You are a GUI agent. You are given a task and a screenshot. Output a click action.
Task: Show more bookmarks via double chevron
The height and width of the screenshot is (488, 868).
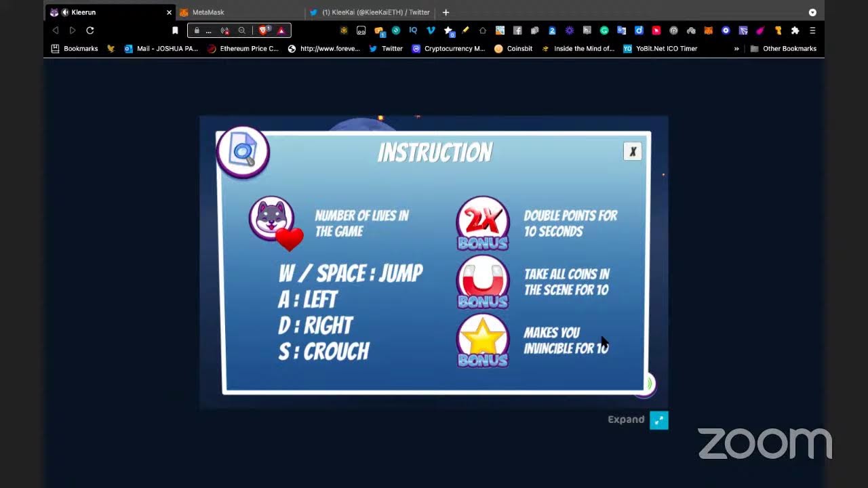coord(736,49)
